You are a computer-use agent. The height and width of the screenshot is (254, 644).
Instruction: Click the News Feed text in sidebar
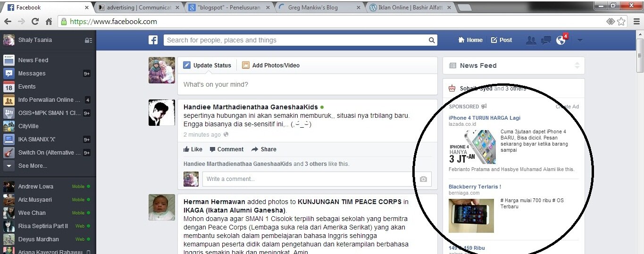[33, 60]
